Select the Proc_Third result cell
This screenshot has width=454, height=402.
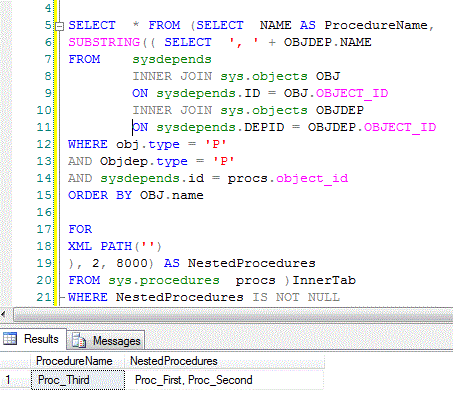pyautogui.click(x=78, y=380)
